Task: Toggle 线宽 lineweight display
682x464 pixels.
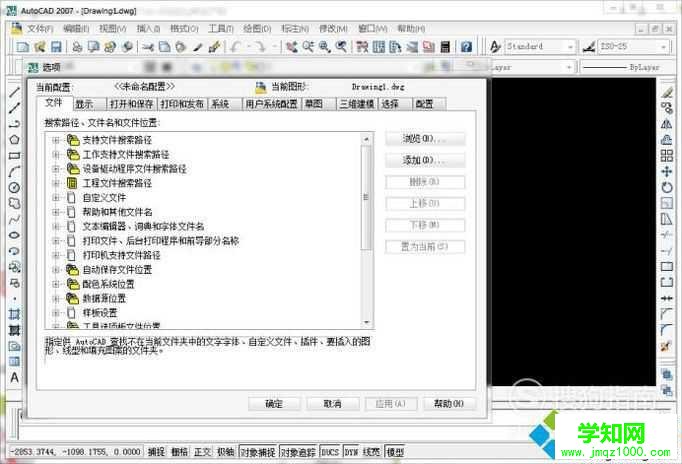Action: point(371,452)
